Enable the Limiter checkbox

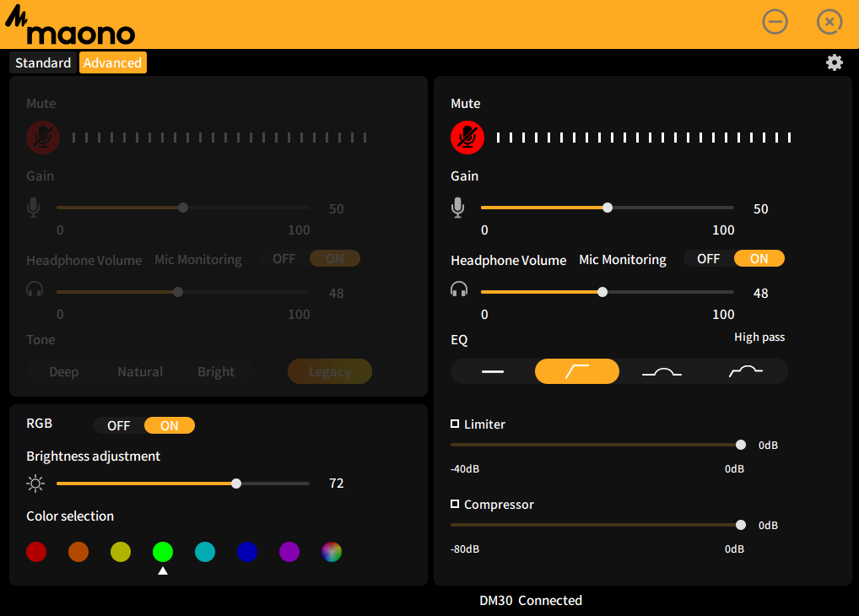[456, 424]
